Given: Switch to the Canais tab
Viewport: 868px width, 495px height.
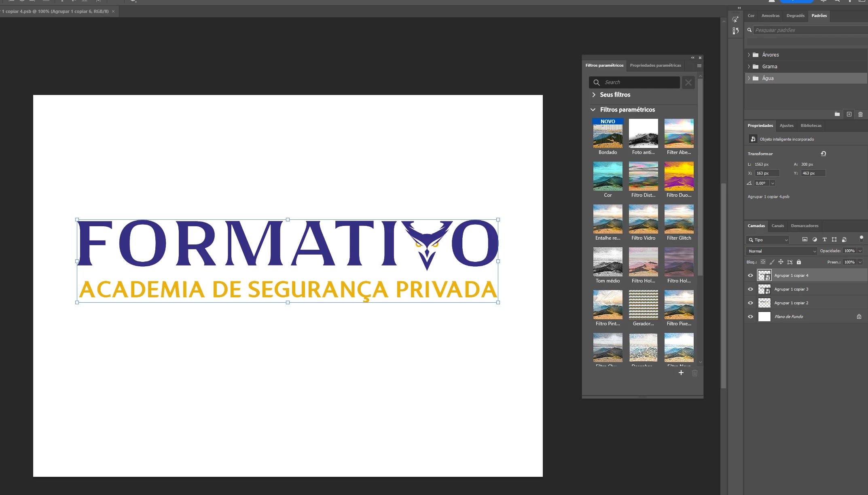Looking at the screenshot, I should pyautogui.click(x=777, y=226).
